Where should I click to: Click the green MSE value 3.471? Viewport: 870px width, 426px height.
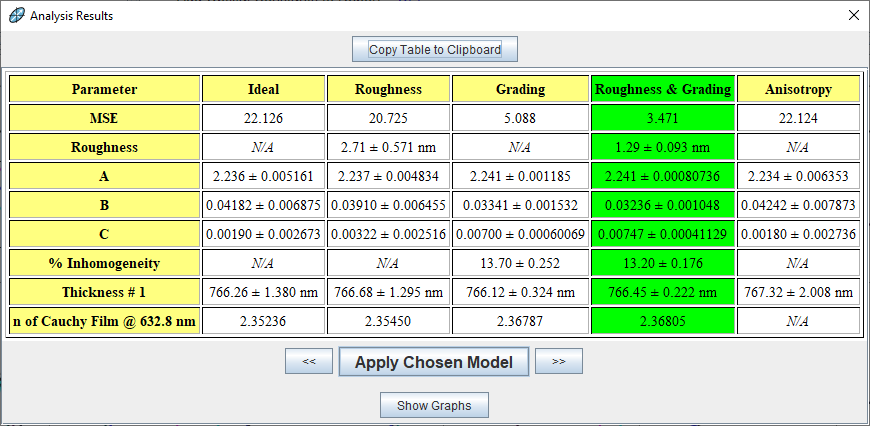click(x=663, y=118)
